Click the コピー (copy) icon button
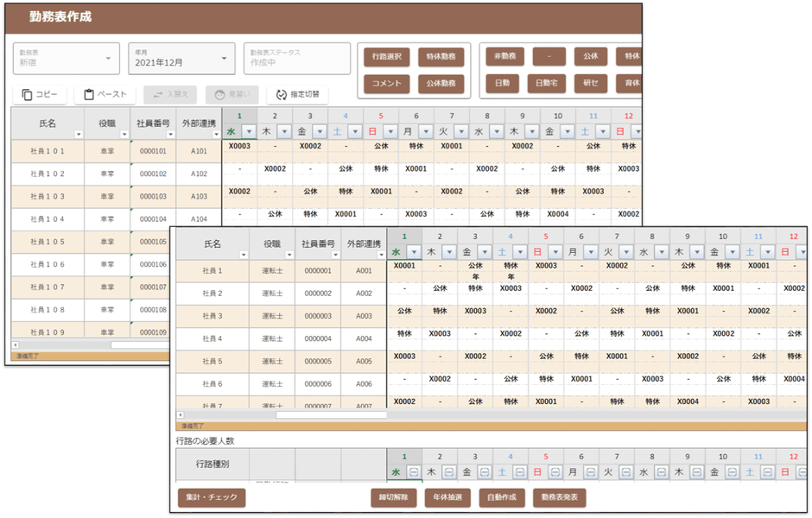The image size is (812, 518). pos(28,94)
